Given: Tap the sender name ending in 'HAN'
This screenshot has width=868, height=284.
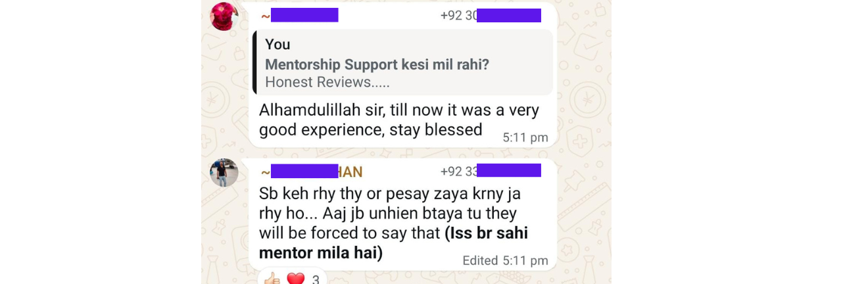Looking at the screenshot, I should click(x=312, y=172).
